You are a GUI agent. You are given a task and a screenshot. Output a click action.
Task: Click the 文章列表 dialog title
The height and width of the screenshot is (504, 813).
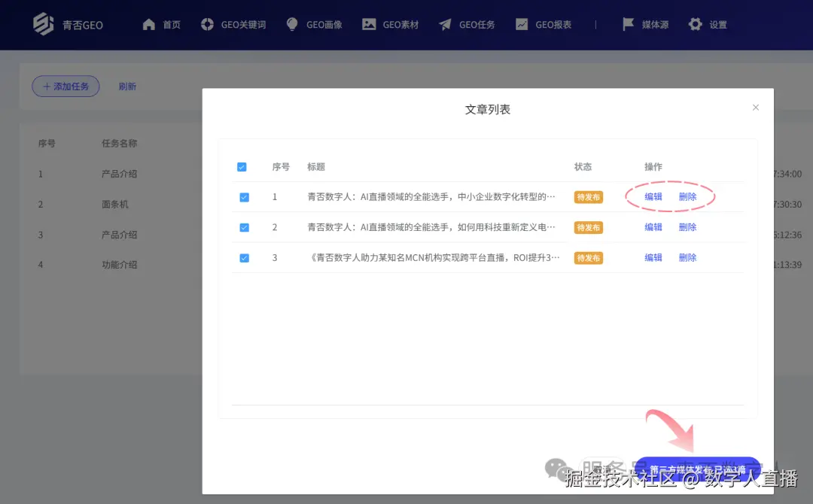[x=487, y=109]
